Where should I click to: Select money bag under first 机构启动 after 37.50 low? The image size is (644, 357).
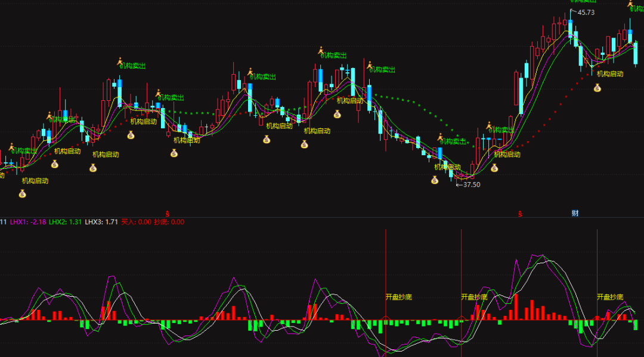pyautogui.click(x=494, y=168)
